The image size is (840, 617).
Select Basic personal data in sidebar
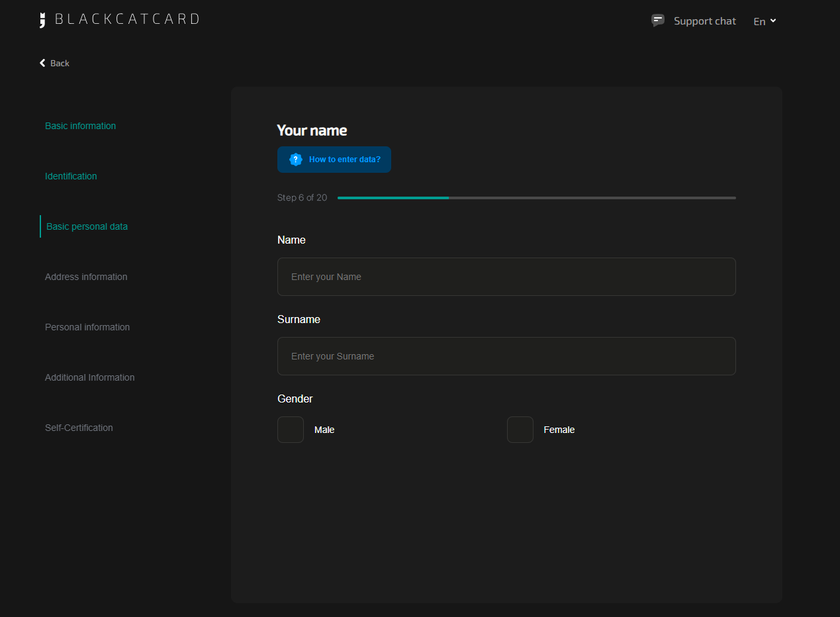(87, 226)
